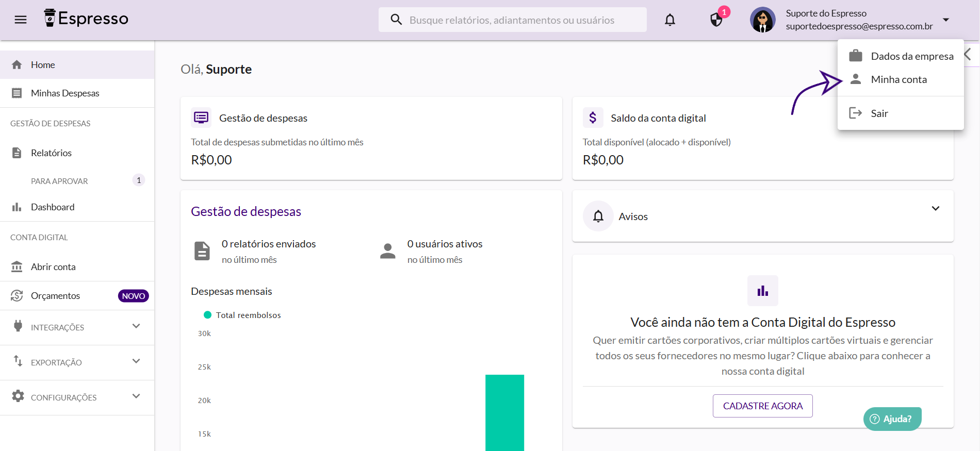Click 0 relatórios enviados text

(269, 244)
